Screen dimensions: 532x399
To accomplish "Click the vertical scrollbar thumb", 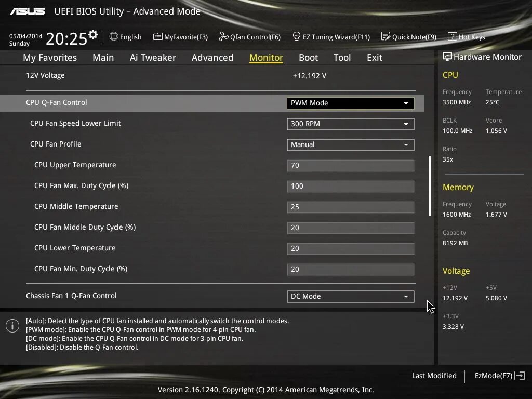I will (x=430, y=187).
